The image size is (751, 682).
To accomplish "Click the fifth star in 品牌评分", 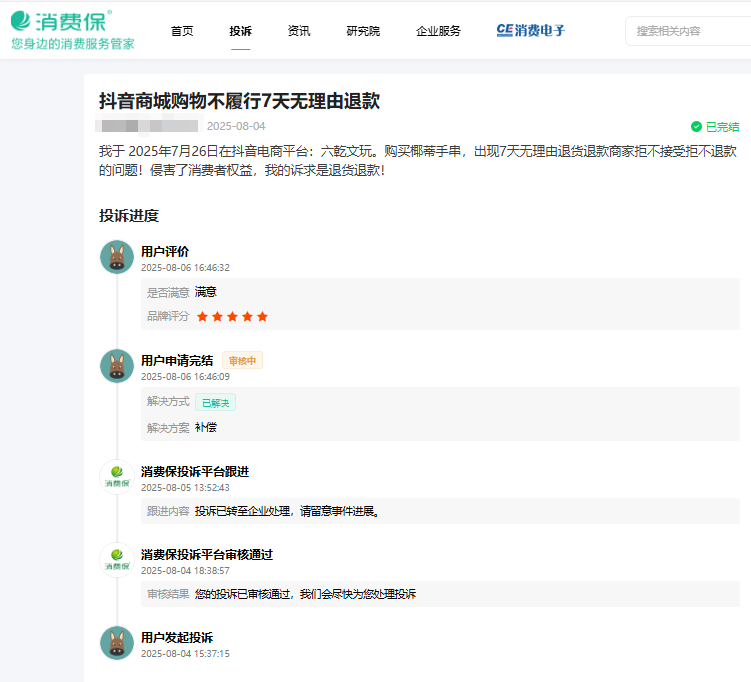I will (x=262, y=317).
